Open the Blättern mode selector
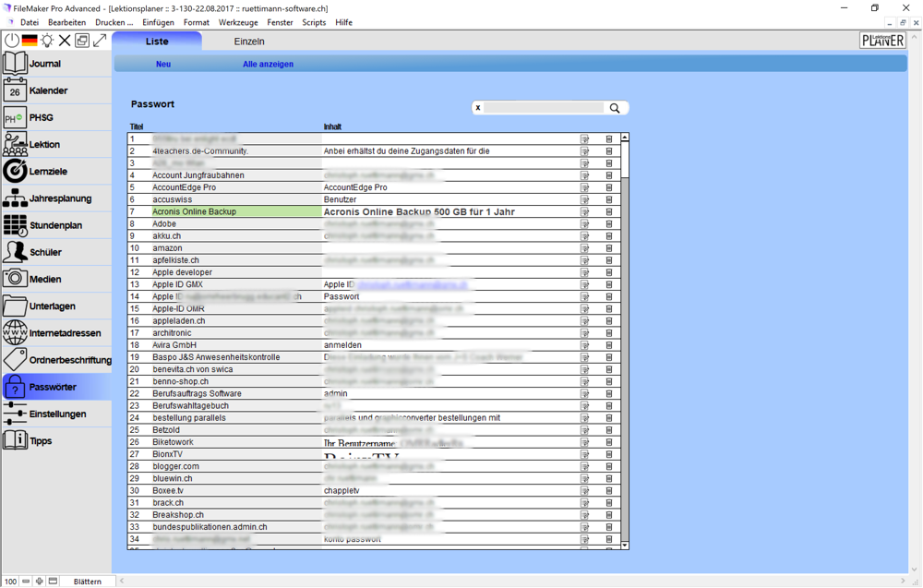 click(x=87, y=581)
